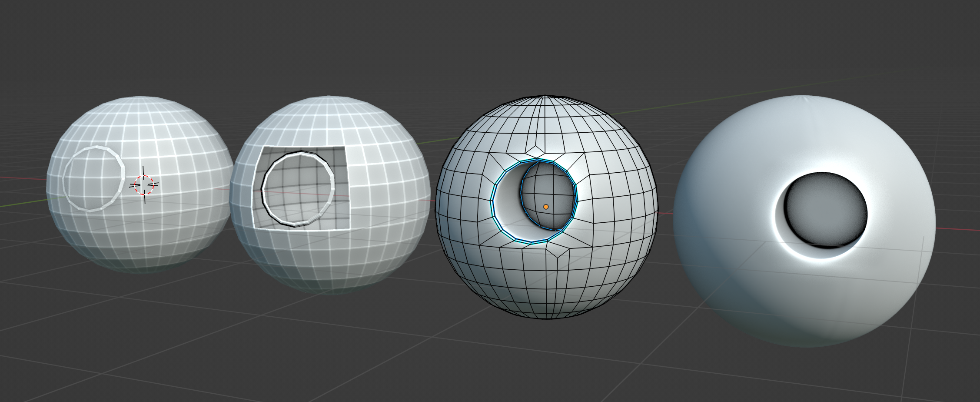This screenshot has height=402, width=980.
Task: Click the red-white 3D cursor on first sphere
Action: [144, 185]
